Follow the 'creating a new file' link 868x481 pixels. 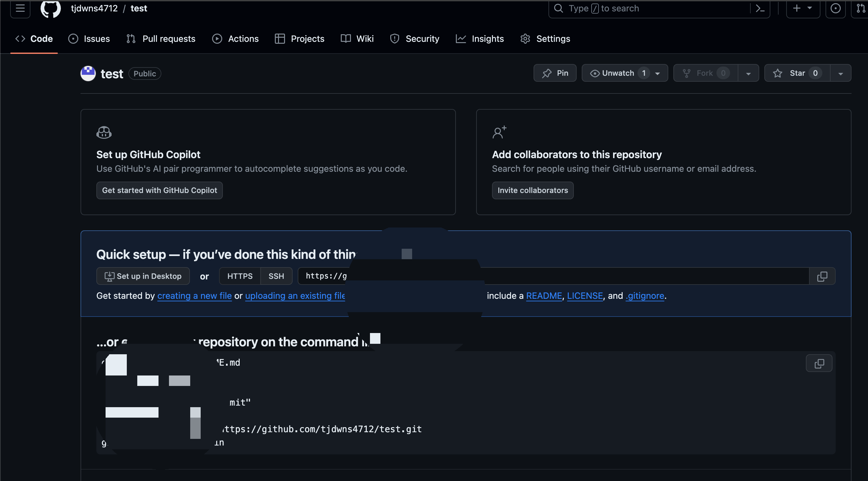tap(194, 296)
